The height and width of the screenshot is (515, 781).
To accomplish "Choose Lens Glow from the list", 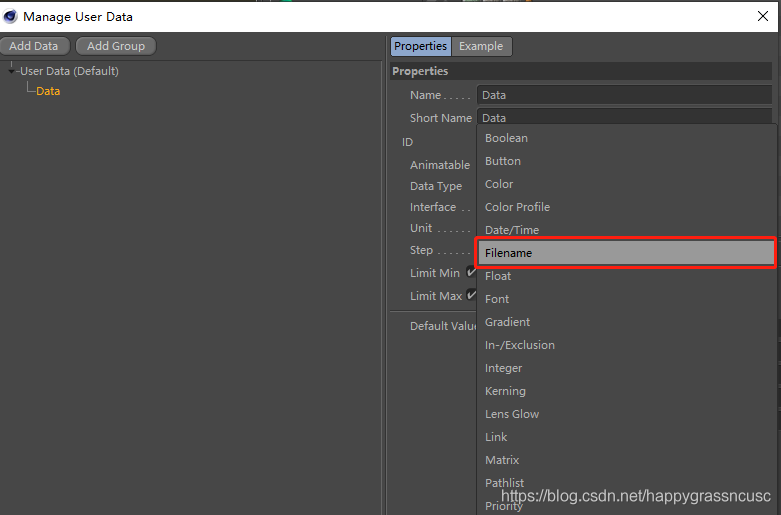I will click(x=511, y=414).
